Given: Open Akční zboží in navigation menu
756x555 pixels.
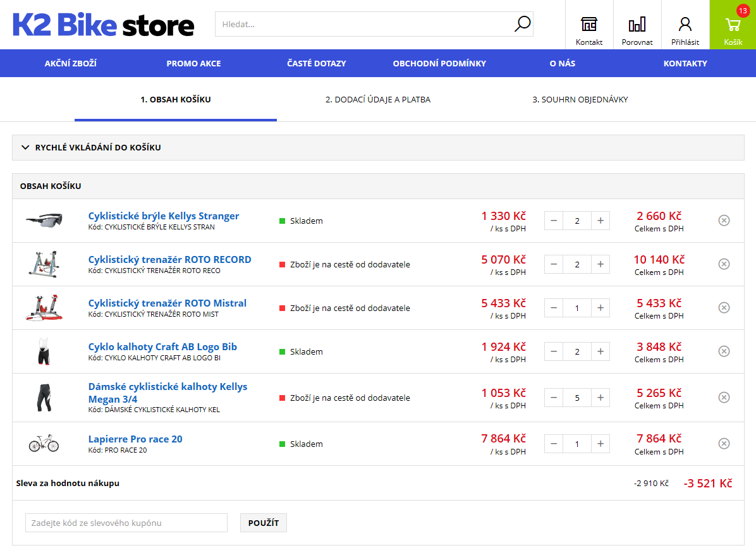Looking at the screenshot, I should (70, 63).
